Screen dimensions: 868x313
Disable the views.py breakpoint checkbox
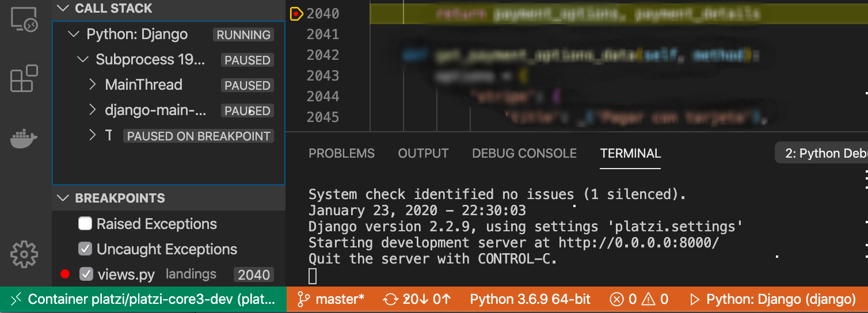86,274
